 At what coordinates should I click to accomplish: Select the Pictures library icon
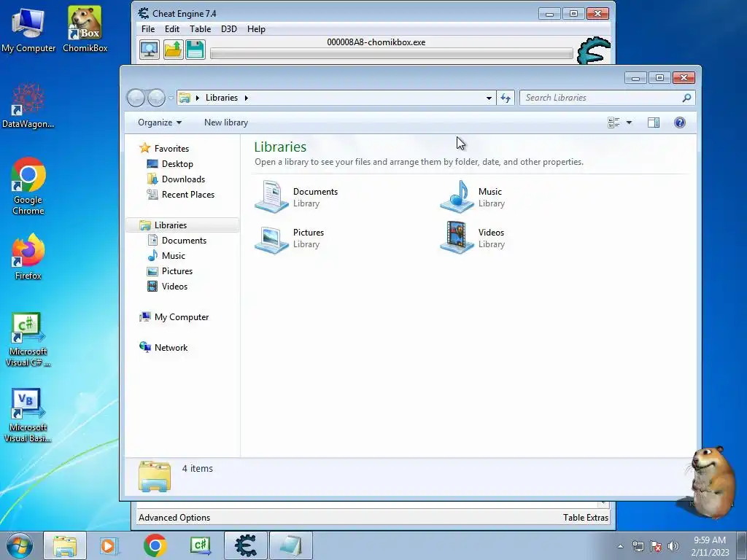[x=271, y=238]
